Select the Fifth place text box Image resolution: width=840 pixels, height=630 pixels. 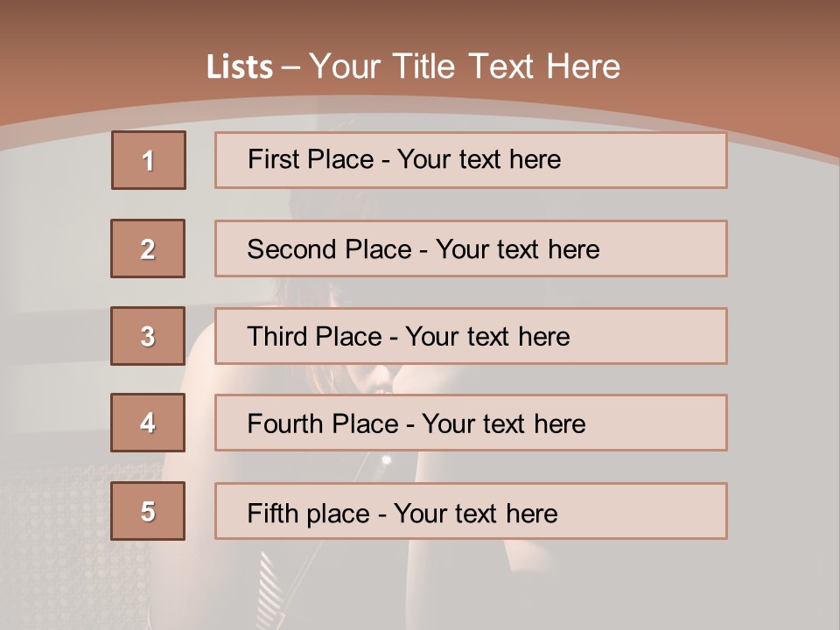[x=471, y=511]
